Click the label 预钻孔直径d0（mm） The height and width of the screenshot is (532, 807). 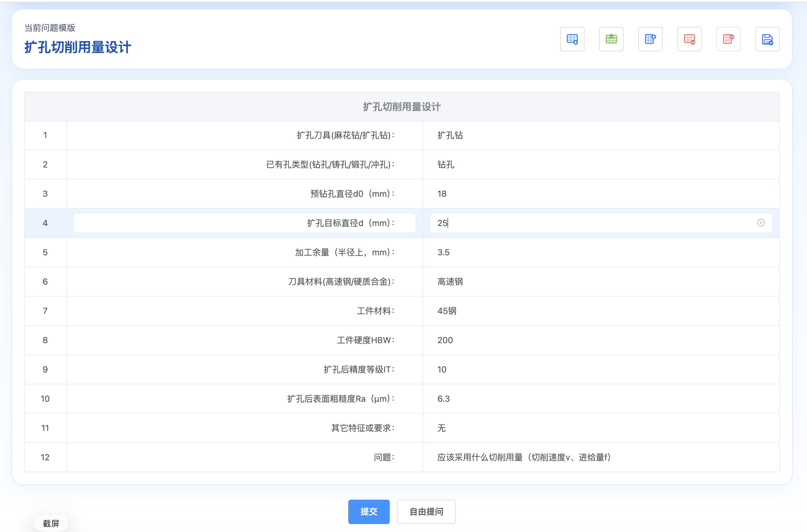tap(353, 194)
